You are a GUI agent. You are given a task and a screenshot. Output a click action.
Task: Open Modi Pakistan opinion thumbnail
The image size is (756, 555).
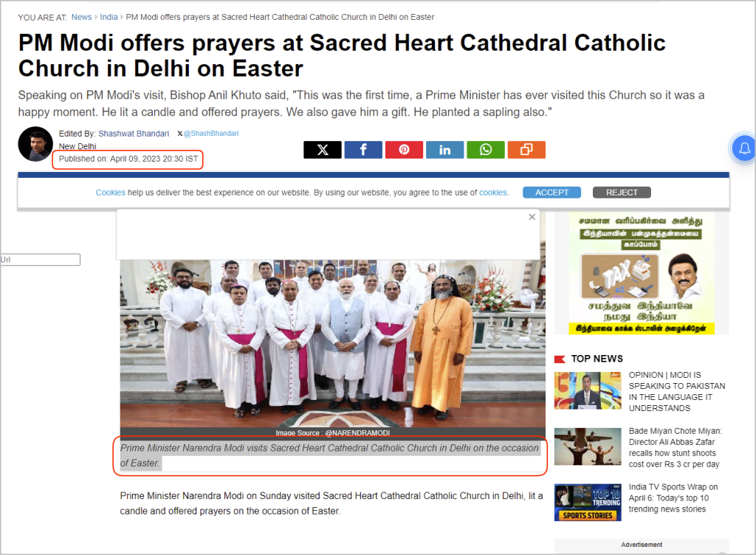(588, 390)
